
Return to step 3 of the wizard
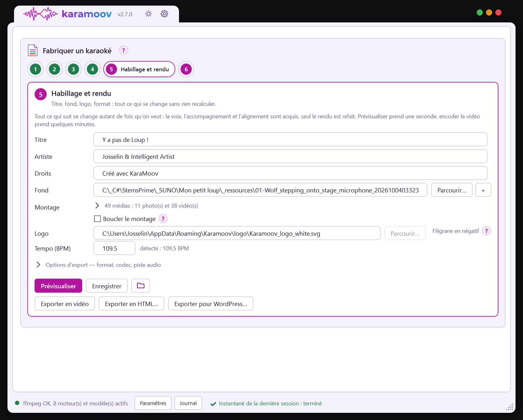click(73, 69)
